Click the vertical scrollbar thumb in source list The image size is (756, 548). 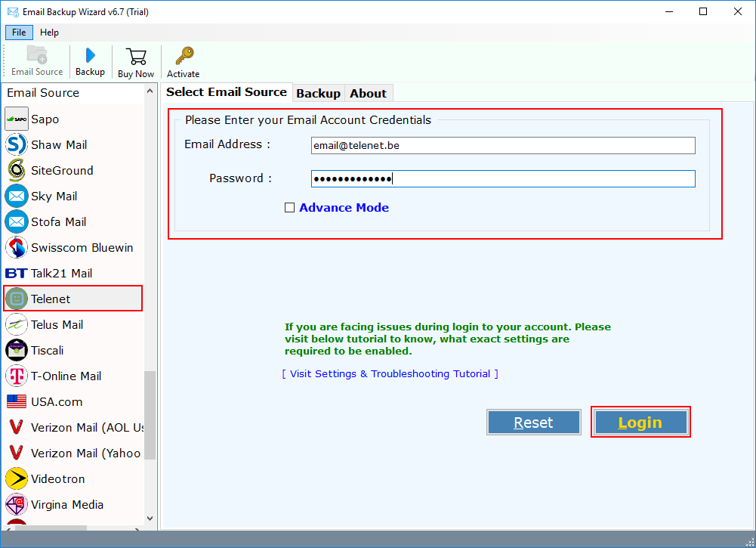pos(150,415)
